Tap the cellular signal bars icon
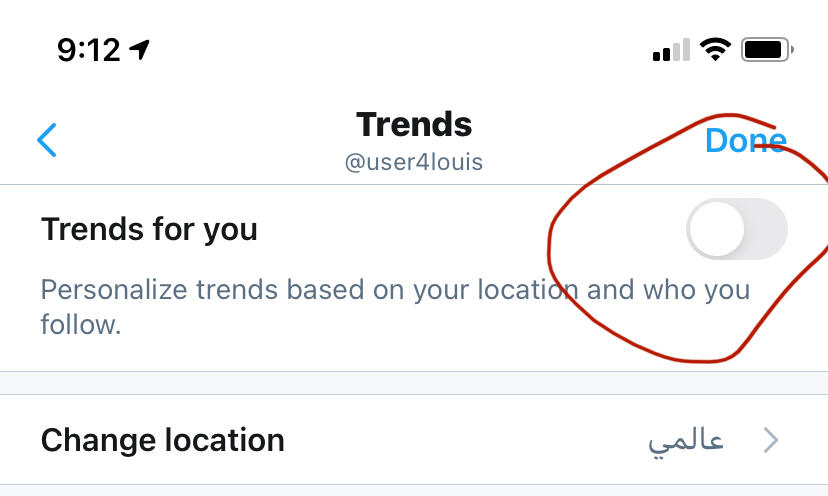The width and height of the screenshot is (828, 496). 671,49
